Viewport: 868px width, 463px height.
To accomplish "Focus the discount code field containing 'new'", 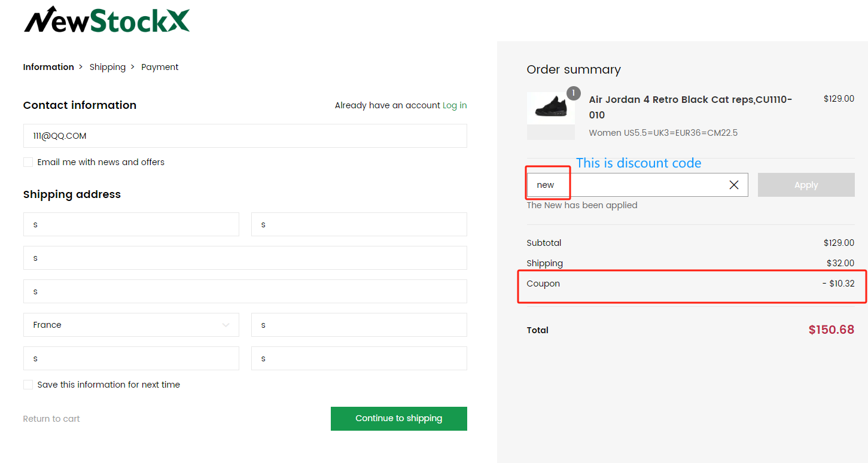I will coord(637,185).
